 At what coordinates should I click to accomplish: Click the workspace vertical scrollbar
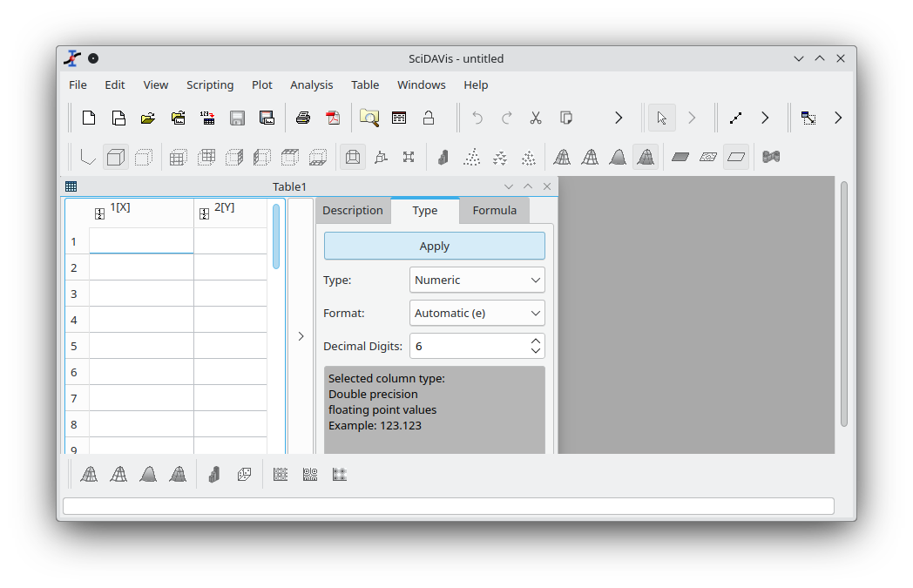coord(843,304)
